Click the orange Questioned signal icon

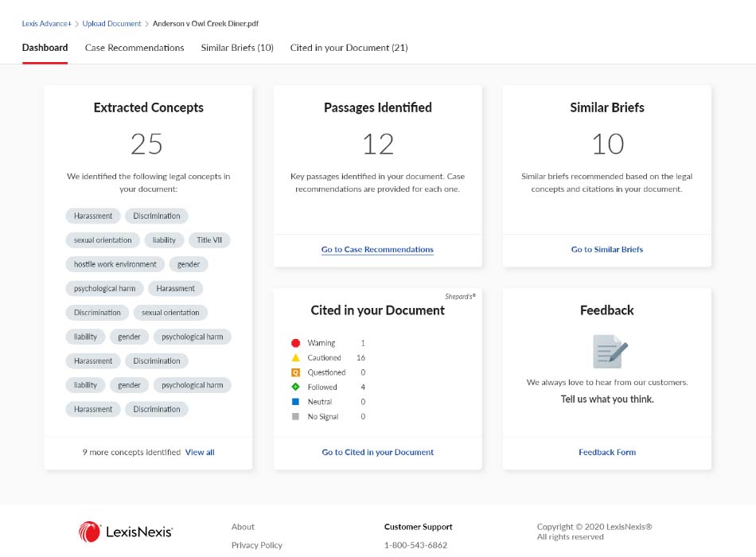point(295,372)
